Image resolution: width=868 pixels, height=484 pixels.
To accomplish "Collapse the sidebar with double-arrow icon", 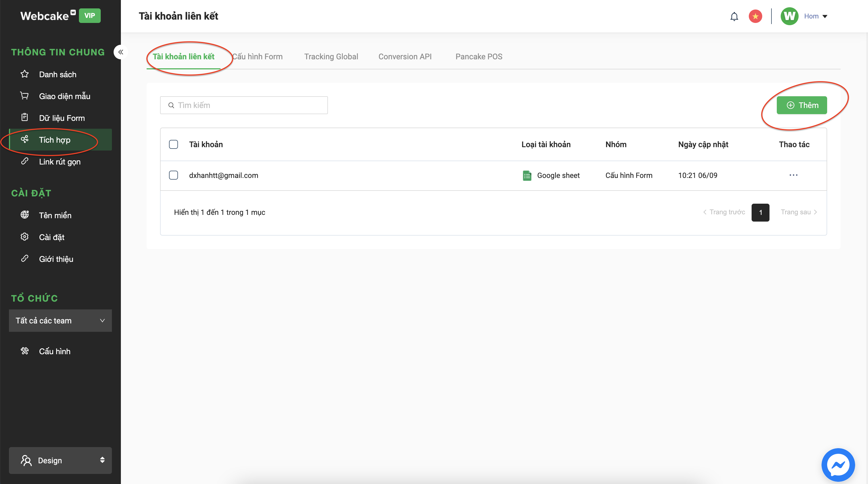I will 121,52.
